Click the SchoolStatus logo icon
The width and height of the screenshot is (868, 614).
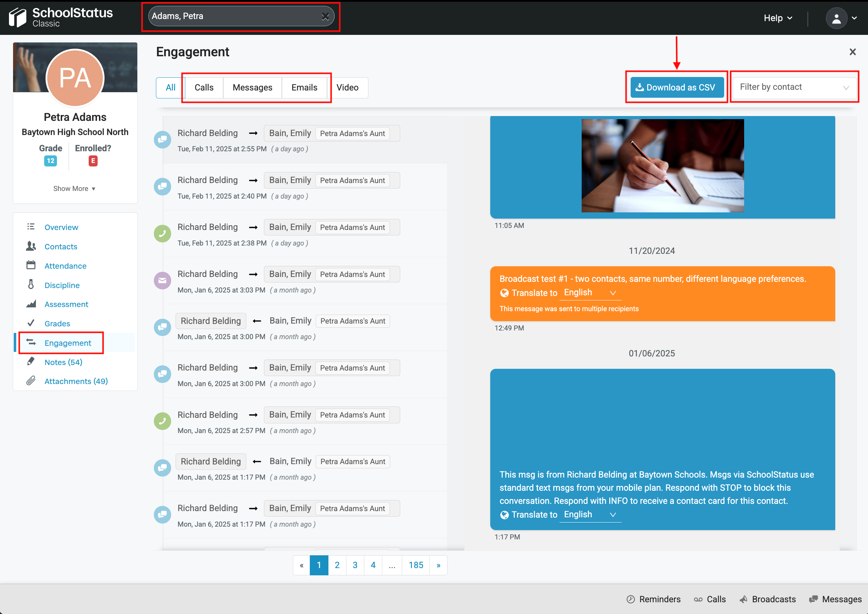tap(17, 17)
